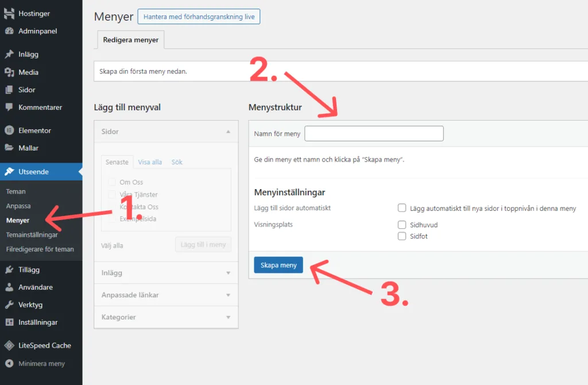This screenshot has height=385, width=588.
Task: Click the Utseende paintbrush icon
Action: point(9,171)
